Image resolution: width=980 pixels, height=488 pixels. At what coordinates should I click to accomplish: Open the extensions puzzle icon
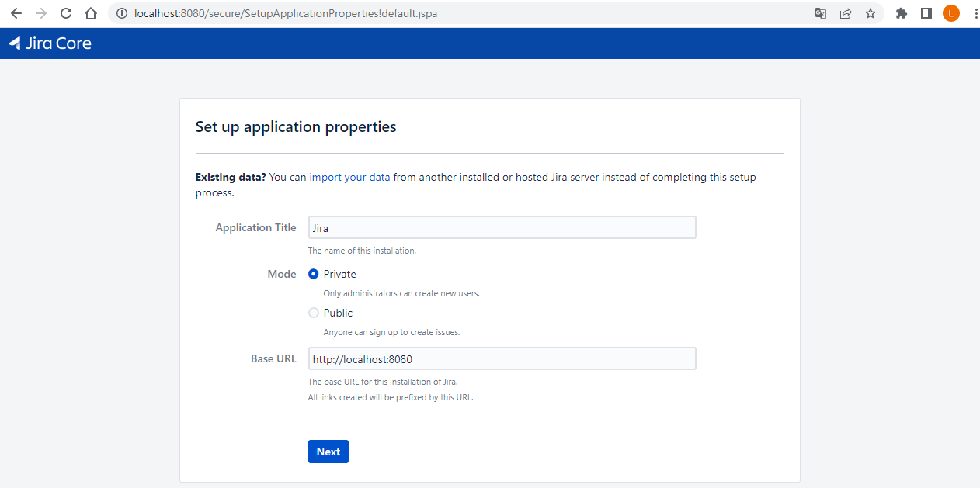902,13
